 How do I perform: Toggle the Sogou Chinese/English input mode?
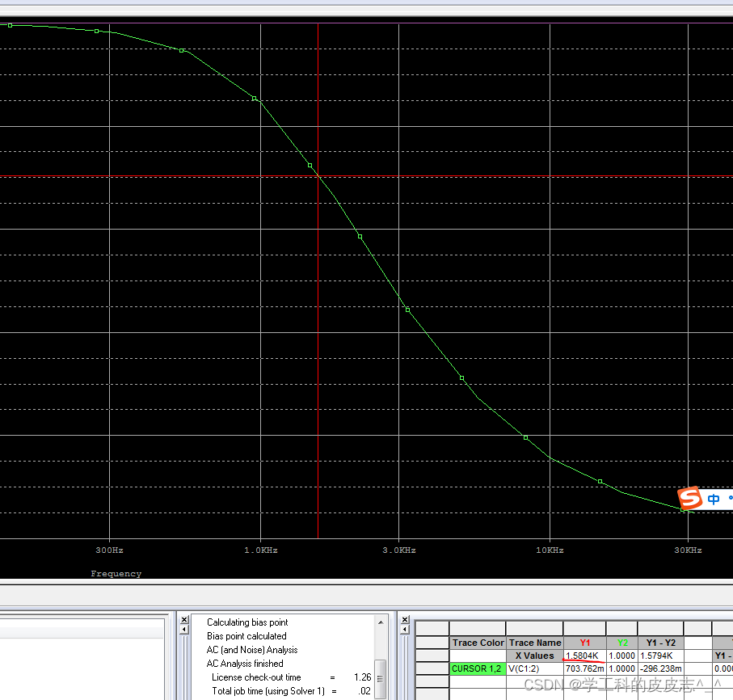pyautogui.click(x=714, y=500)
